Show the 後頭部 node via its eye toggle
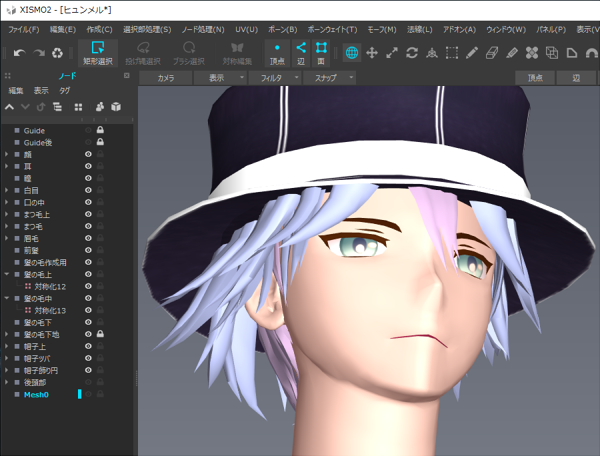Screen dimensions: 600x456 tap(88, 382)
